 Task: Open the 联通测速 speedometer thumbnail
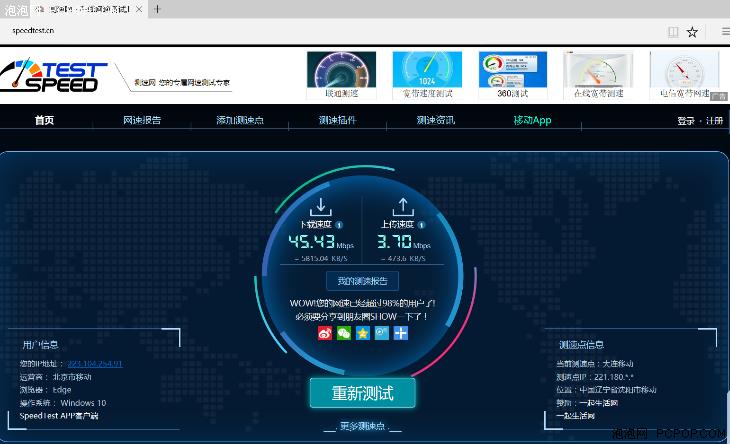coord(341,74)
